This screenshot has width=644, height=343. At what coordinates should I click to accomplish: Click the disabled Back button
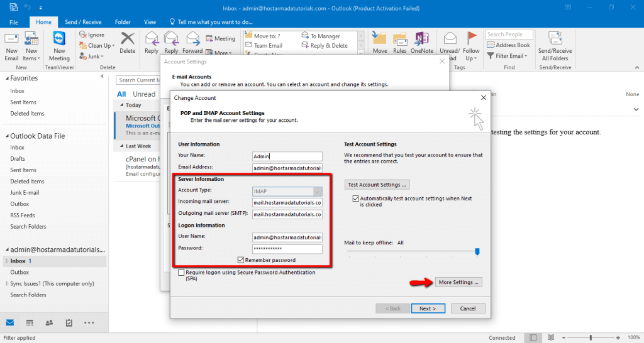(x=392, y=308)
